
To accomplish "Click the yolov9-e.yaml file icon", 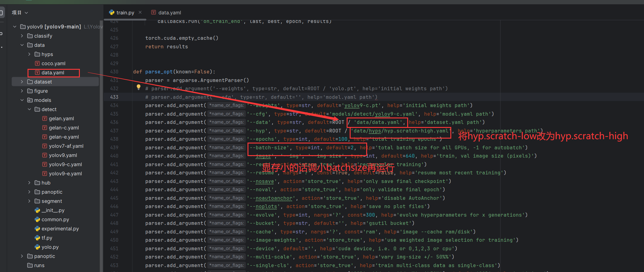I will point(45,173).
